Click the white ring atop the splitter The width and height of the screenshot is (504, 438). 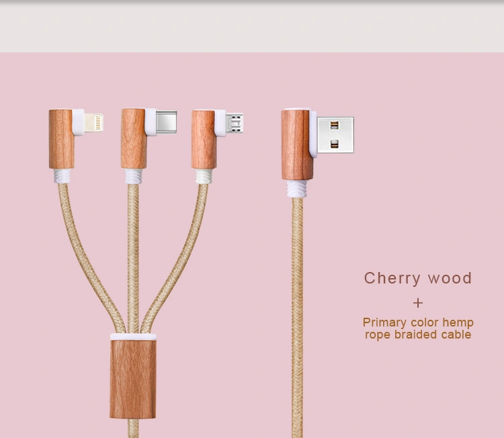[133, 337]
